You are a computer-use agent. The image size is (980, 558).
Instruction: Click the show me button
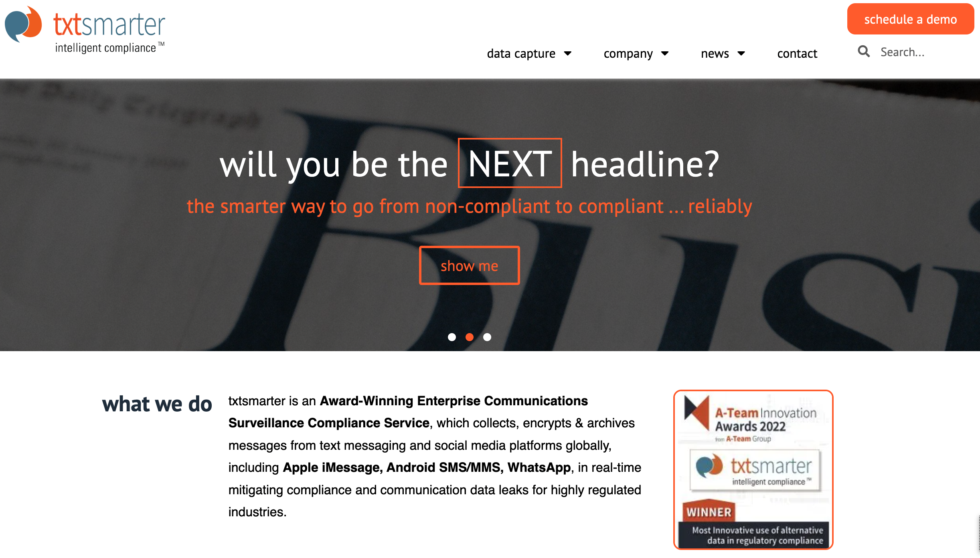coord(469,265)
